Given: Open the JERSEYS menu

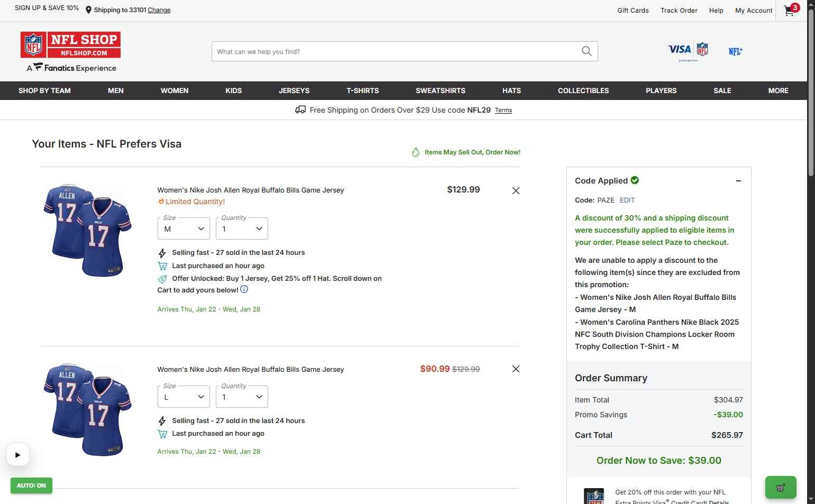Looking at the screenshot, I should (x=294, y=90).
